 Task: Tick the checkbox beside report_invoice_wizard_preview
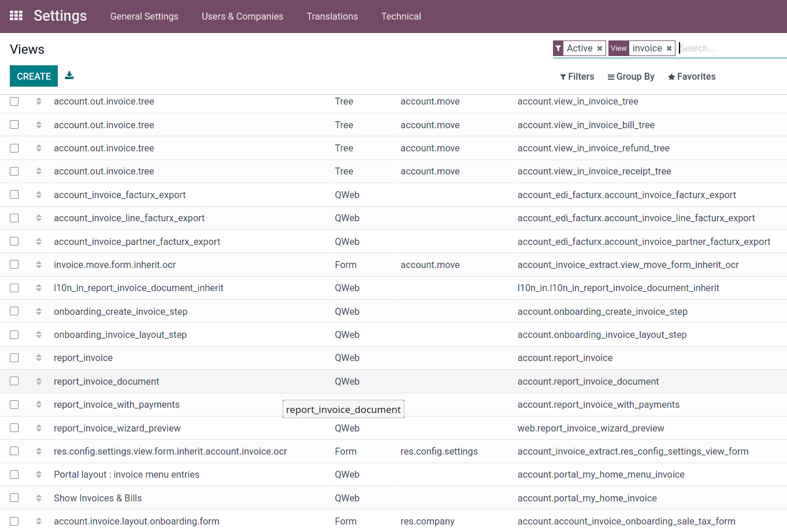tap(14, 427)
